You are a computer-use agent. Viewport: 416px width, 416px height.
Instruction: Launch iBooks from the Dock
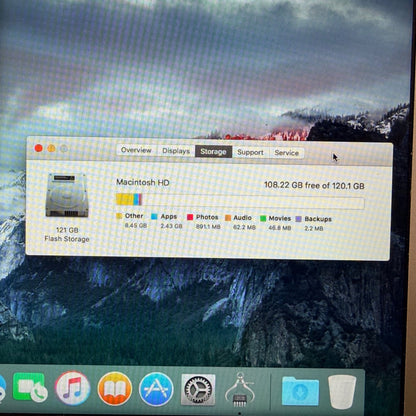pos(114,389)
